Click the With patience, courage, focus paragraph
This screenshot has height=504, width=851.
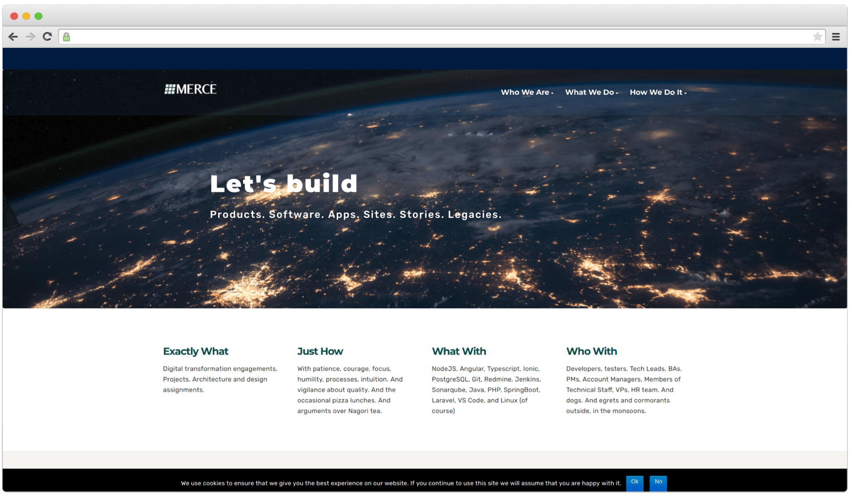click(x=350, y=390)
